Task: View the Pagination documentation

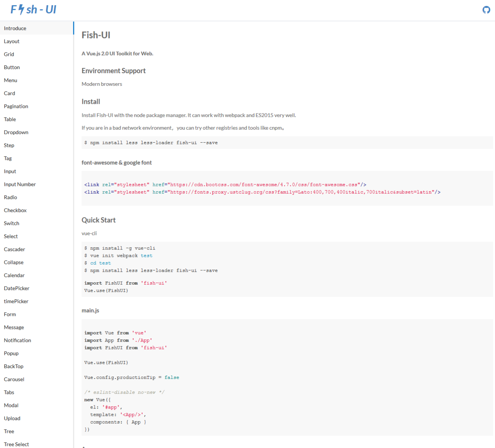Action: pos(16,106)
